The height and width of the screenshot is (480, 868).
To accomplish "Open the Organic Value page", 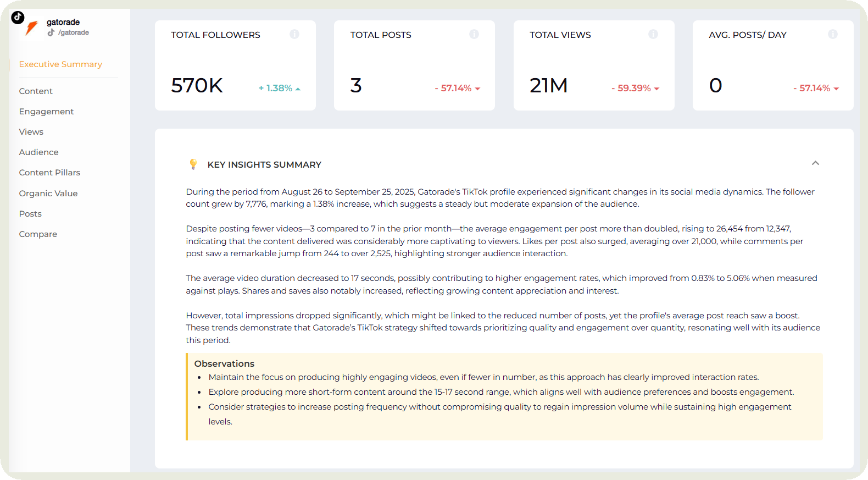I will 48,194.
